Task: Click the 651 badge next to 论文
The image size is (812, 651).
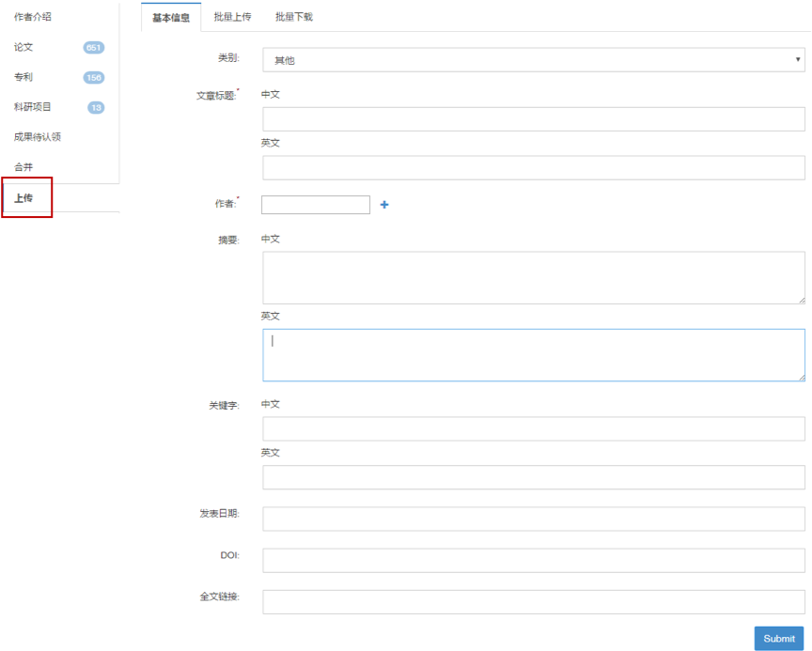Action: pyautogui.click(x=94, y=48)
